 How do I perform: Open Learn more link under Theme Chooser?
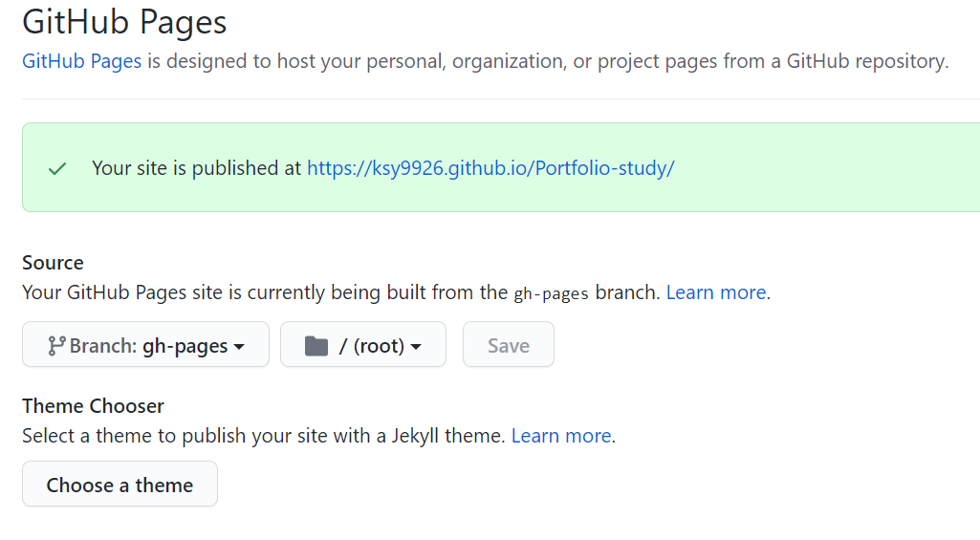point(561,436)
